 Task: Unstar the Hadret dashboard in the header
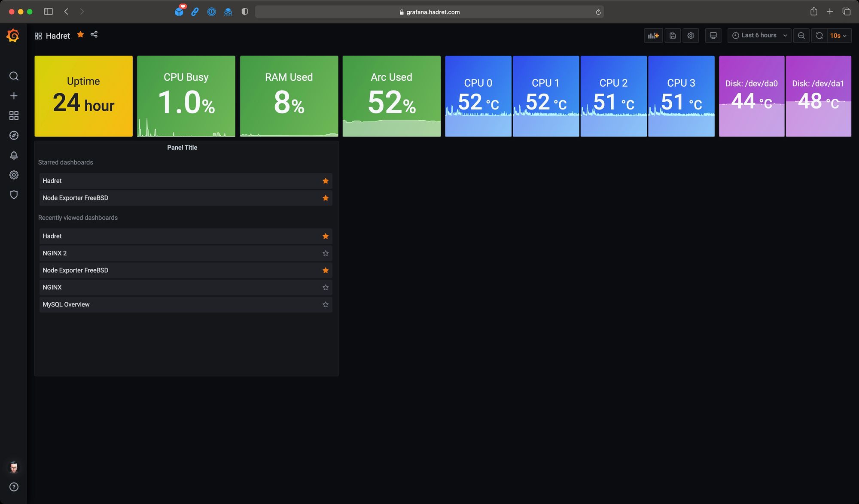tap(80, 34)
